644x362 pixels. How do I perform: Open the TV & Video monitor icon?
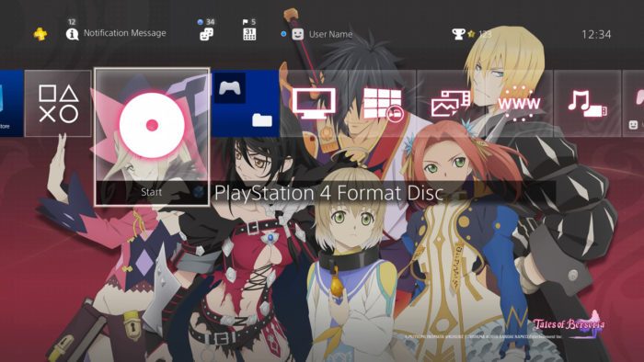(314, 103)
